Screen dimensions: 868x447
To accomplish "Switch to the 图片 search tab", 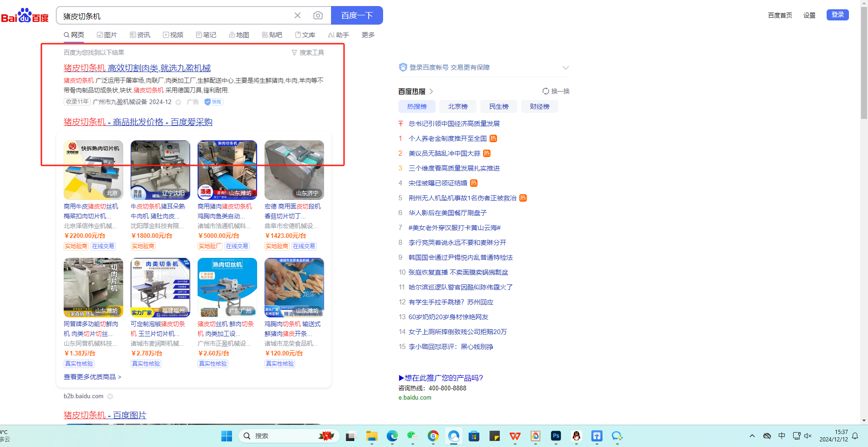I will point(107,35).
